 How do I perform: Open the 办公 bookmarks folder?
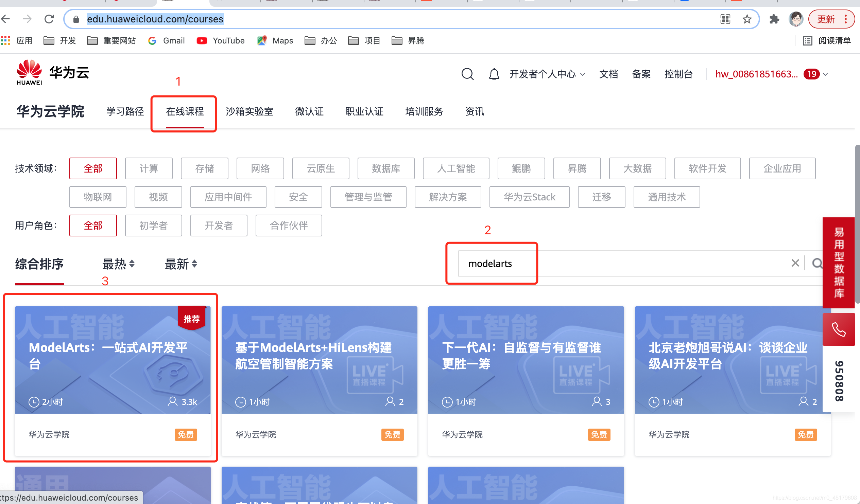point(321,40)
